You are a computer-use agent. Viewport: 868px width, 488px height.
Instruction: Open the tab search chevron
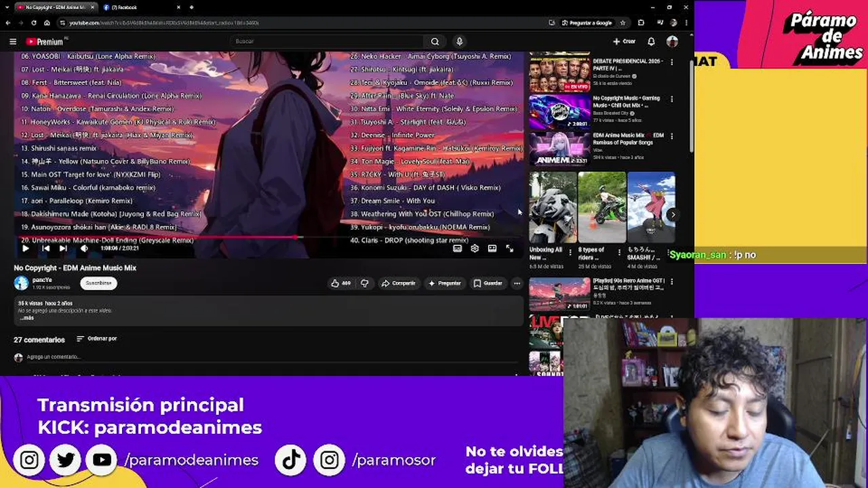pos(7,7)
